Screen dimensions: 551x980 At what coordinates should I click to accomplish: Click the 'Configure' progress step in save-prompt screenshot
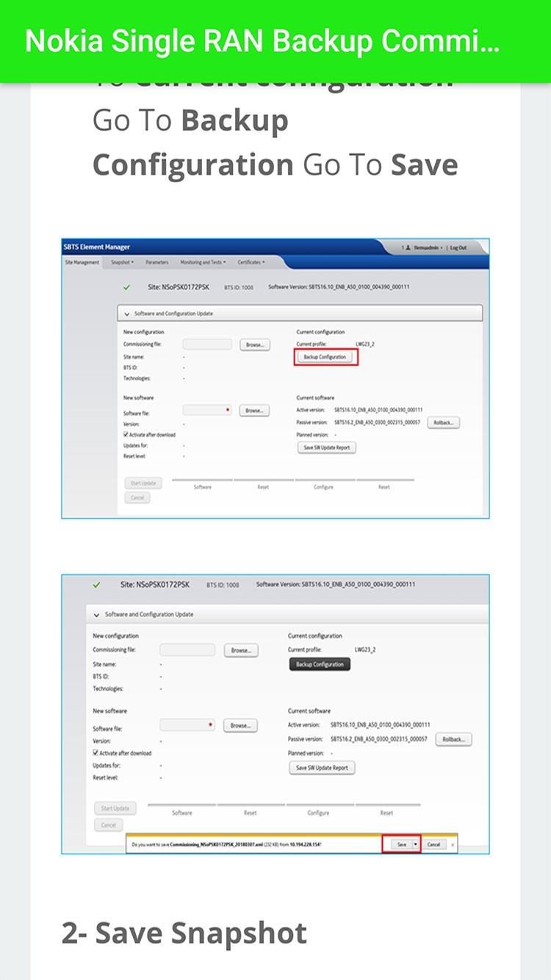318,813
